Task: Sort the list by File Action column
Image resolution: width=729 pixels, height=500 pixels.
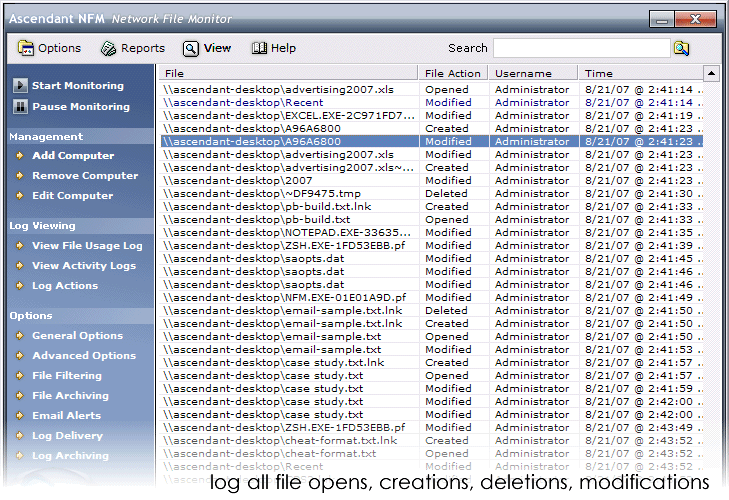Action: (453, 73)
